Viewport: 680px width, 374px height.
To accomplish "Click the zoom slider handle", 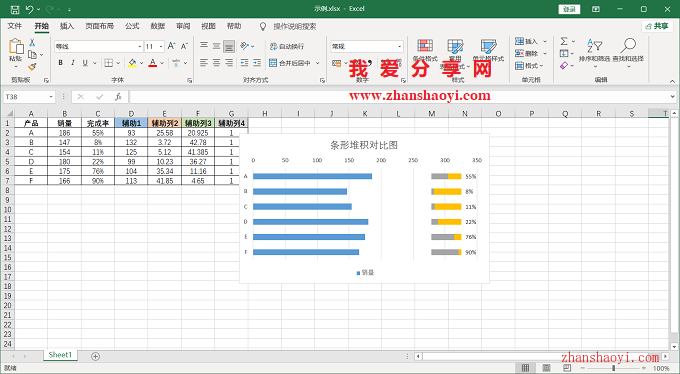I will 613,368.
